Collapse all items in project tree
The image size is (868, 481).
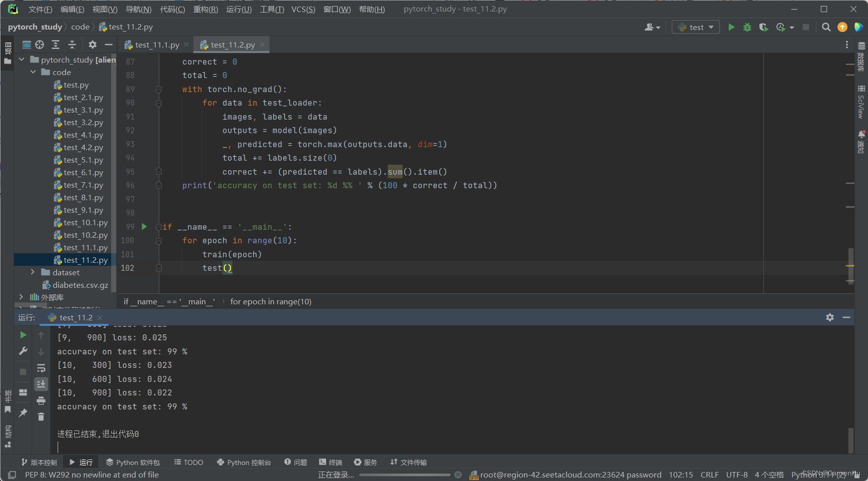click(72, 45)
